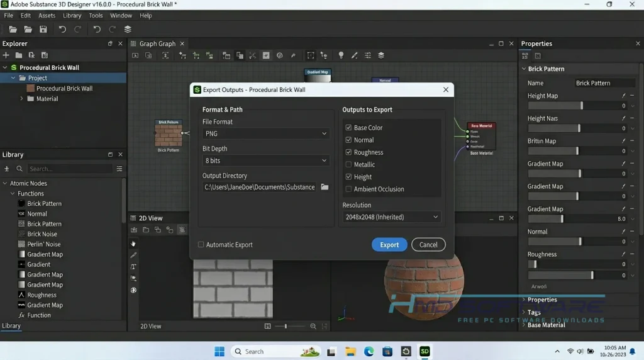Click the lightbulb icon in graph toolbar

tap(341, 55)
